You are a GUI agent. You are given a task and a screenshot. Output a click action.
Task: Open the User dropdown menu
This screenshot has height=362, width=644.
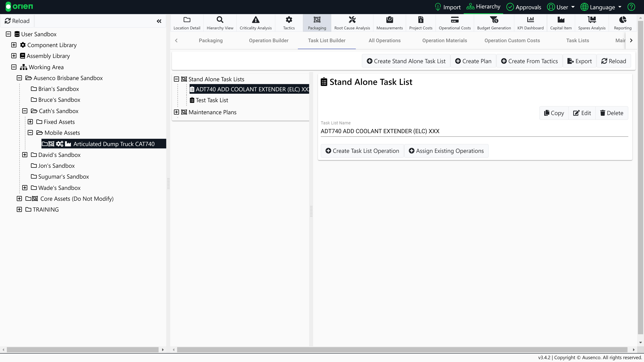(x=561, y=7)
